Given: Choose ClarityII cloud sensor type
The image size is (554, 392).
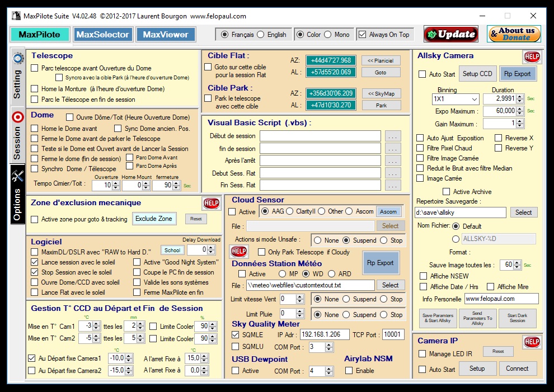Looking at the screenshot, I should [290, 211].
